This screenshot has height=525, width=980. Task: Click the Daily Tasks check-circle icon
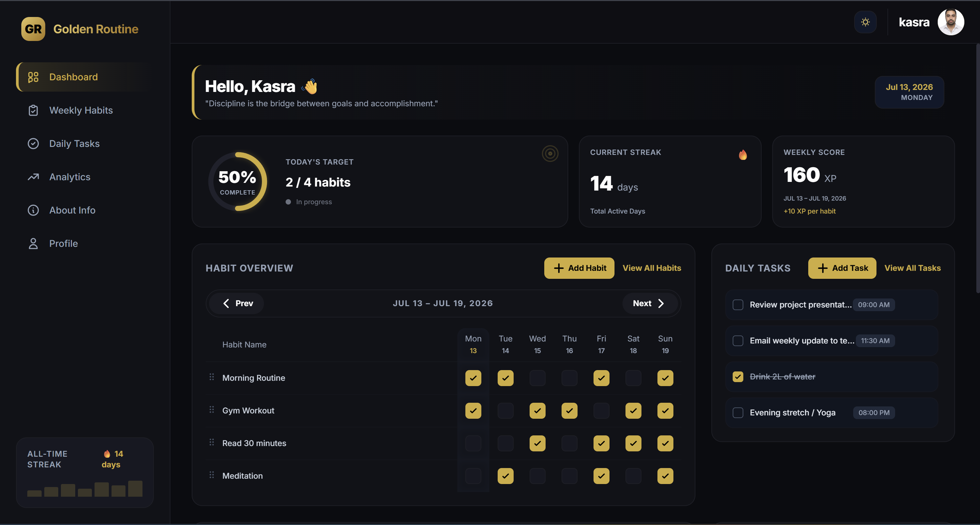33,144
